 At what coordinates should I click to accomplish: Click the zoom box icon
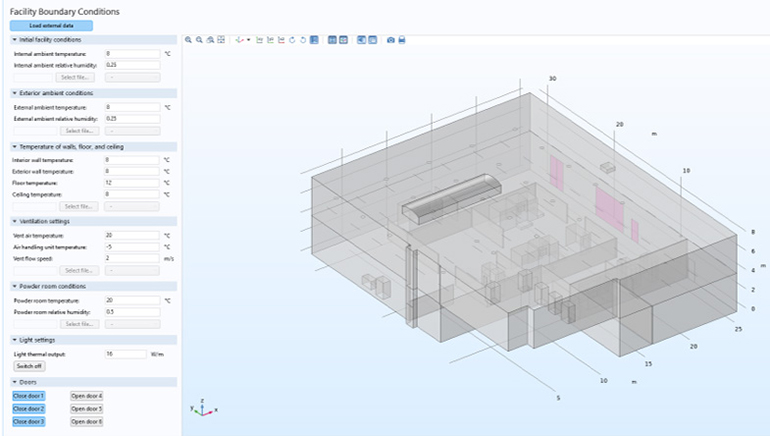210,40
